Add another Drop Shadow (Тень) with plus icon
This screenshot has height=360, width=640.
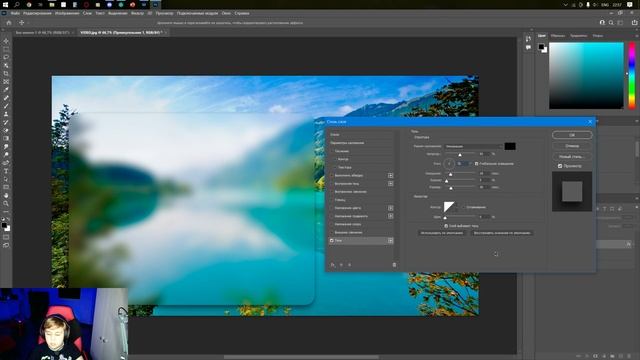[391, 241]
